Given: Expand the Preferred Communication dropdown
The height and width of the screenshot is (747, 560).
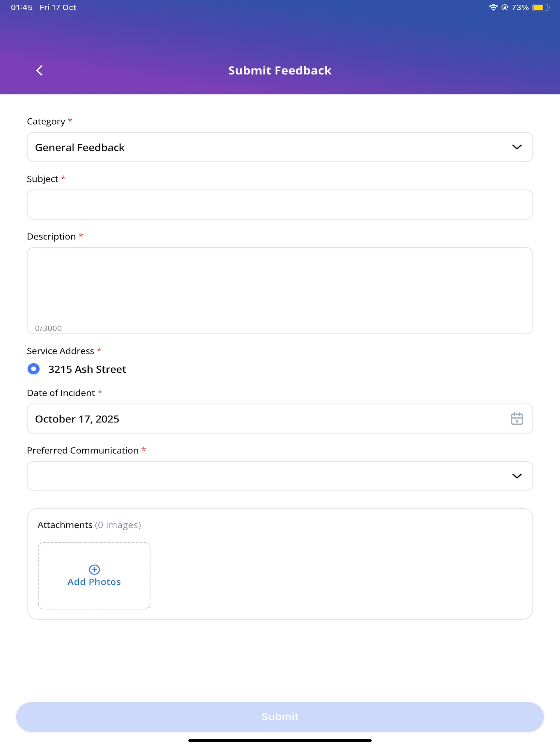Looking at the screenshot, I should click(280, 476).
